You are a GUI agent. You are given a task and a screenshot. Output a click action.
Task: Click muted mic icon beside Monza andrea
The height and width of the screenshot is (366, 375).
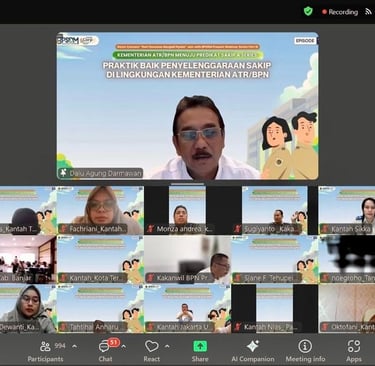[150, 229]
